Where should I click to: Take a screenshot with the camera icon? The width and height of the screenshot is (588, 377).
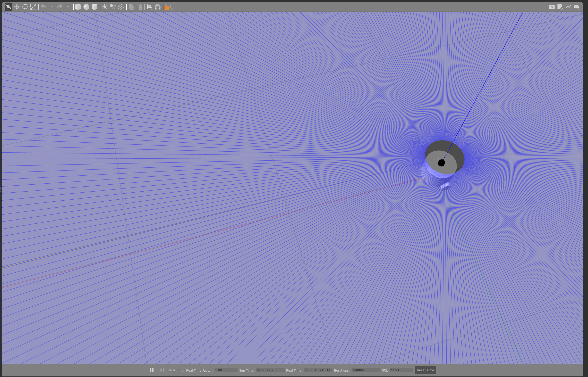coord(551,7)
